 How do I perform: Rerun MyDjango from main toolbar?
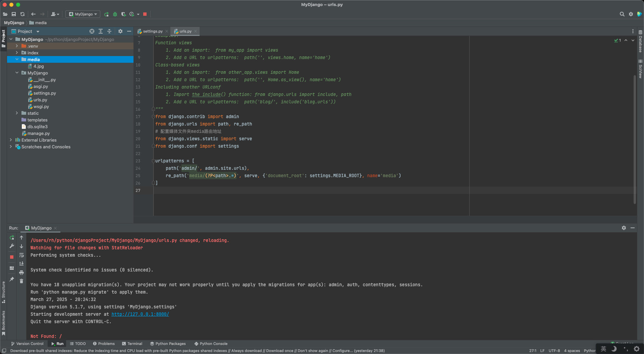(x=106, y=14)
